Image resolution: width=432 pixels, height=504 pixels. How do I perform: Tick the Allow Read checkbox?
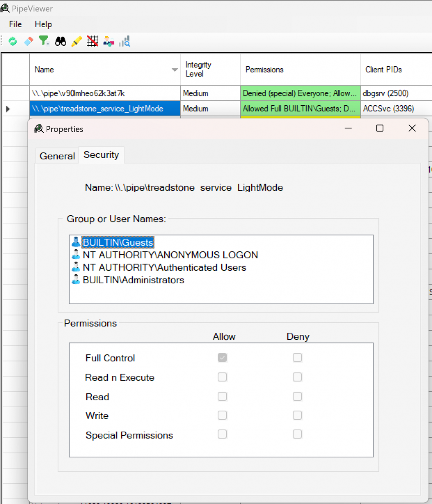tap(222, 397)
